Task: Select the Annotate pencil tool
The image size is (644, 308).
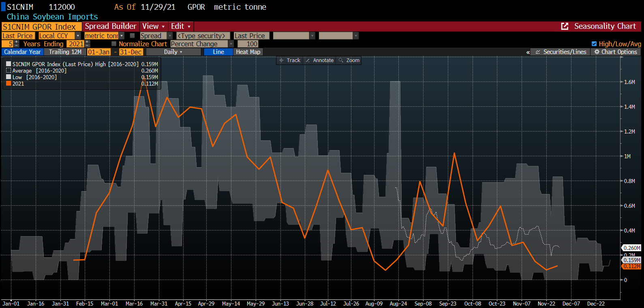Action: pos(308,60)
